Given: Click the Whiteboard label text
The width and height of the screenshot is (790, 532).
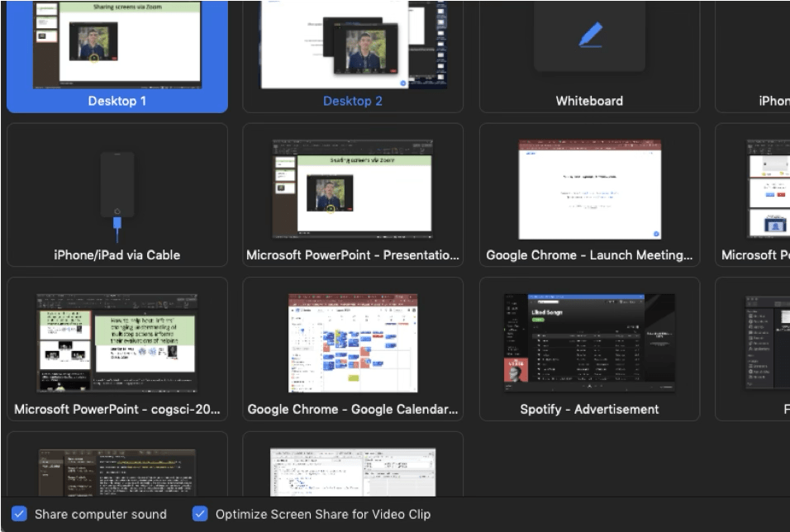Looking at the screenshot, I should (589, 101).
